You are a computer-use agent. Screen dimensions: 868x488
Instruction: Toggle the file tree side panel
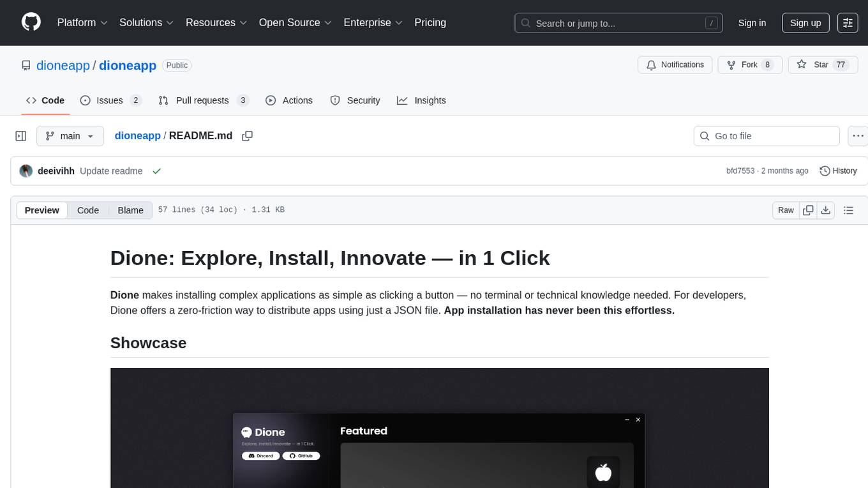tap(21, 136)
